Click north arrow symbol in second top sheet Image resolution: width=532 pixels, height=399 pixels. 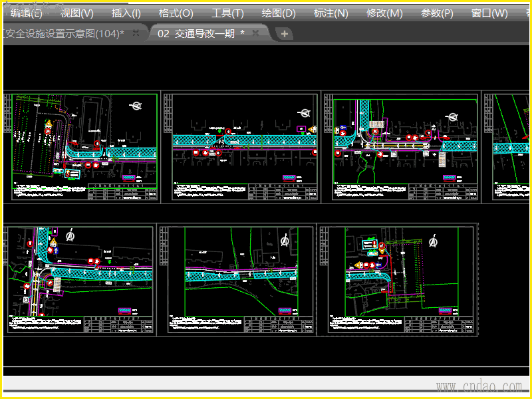coord(304,113)
